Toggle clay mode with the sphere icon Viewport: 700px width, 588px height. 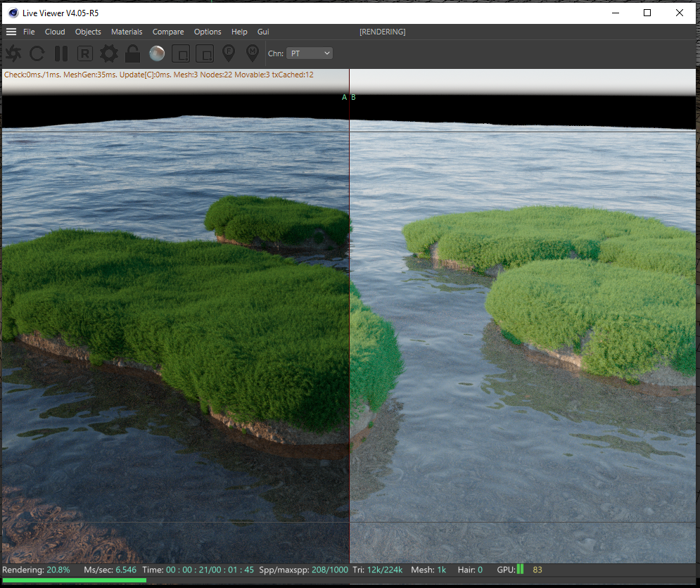(x=157, y=53)
